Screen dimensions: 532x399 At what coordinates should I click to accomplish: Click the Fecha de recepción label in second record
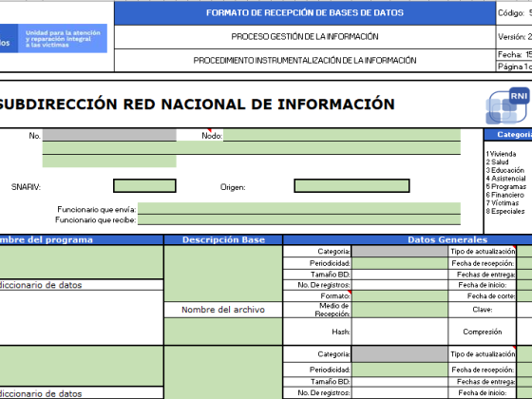(483, 370)
